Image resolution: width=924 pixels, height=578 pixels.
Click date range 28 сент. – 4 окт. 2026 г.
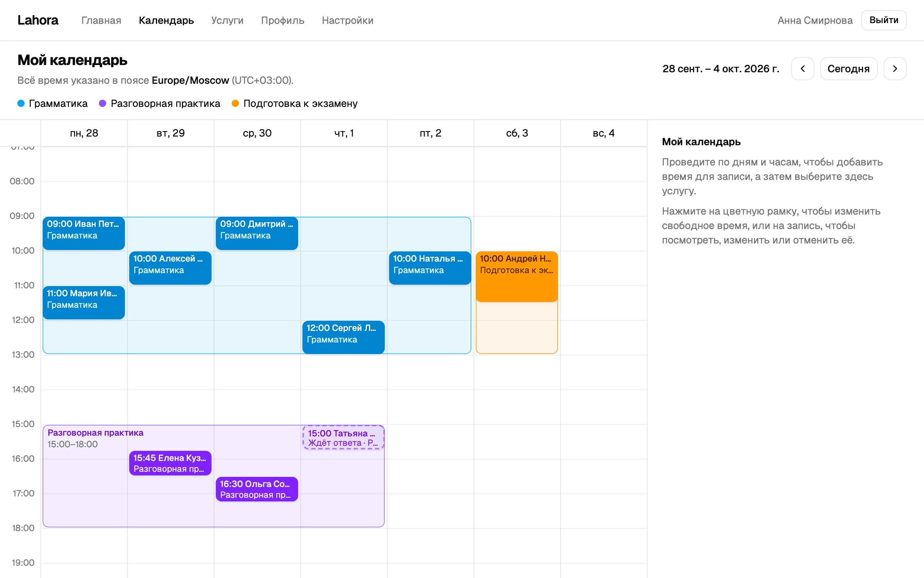[x=720, y=69]
